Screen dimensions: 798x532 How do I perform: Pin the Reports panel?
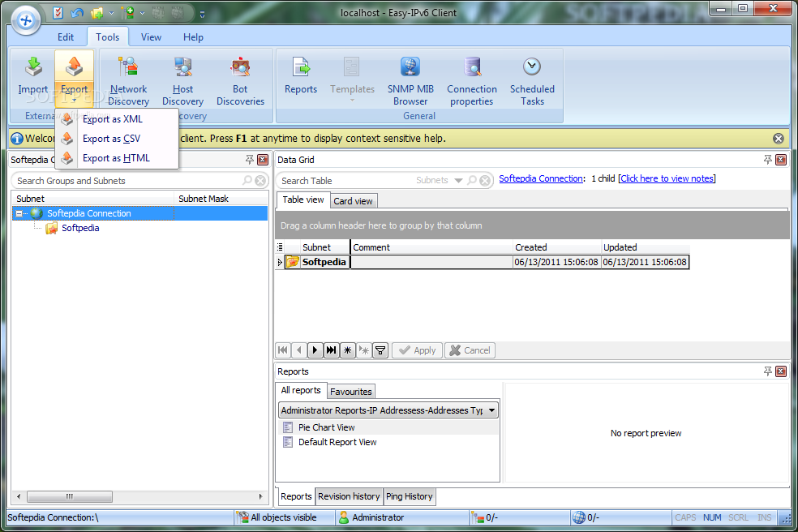click(x=767, y=371)
